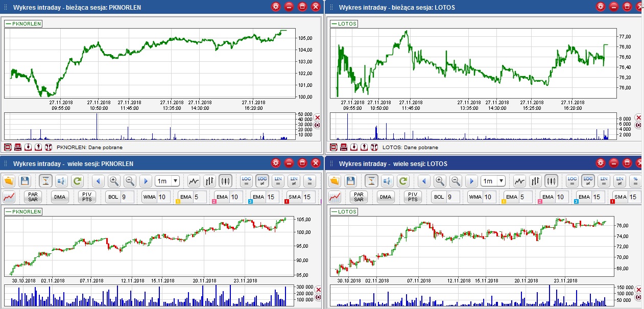Click the open folder icon in PKNORLEN toolbar
Image resolution: width=644 pixels, height=309 pixels.
coord(9,181)
